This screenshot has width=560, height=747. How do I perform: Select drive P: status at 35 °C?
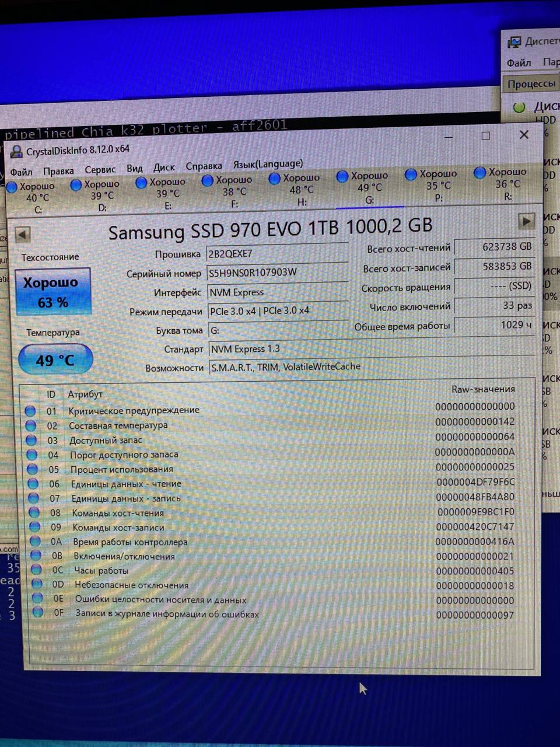click(x=431, y=185)
